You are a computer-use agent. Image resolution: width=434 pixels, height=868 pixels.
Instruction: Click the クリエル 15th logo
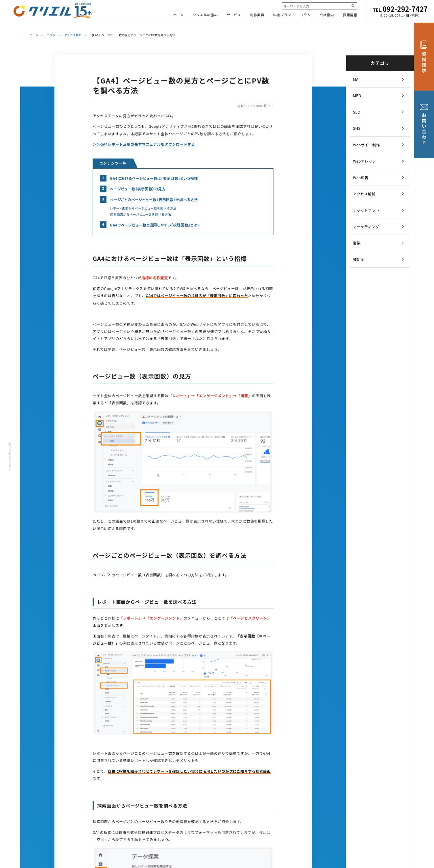coord(52,11)
